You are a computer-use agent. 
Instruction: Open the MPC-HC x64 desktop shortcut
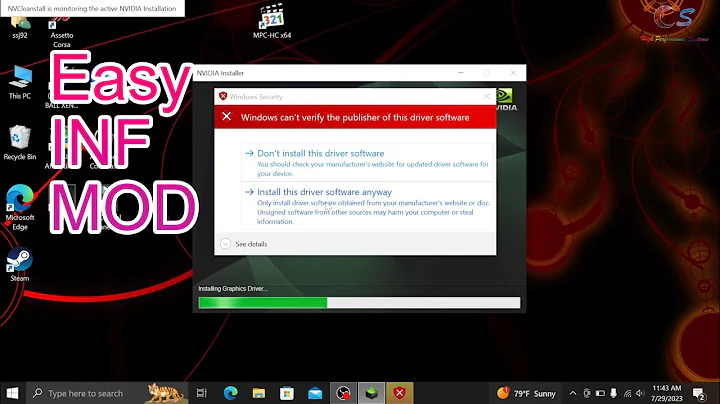(x=272, y=22)
